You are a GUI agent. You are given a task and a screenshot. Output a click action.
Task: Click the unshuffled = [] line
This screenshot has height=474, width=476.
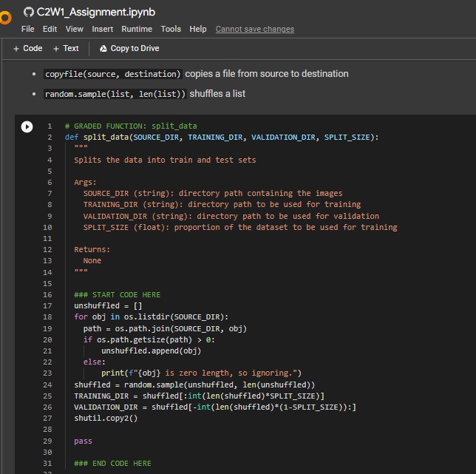point(108,306)
